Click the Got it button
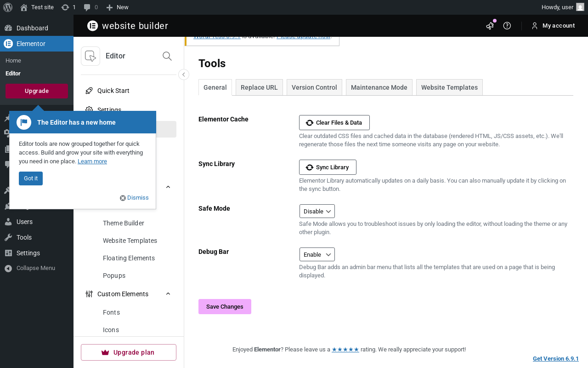 (31, 178)
